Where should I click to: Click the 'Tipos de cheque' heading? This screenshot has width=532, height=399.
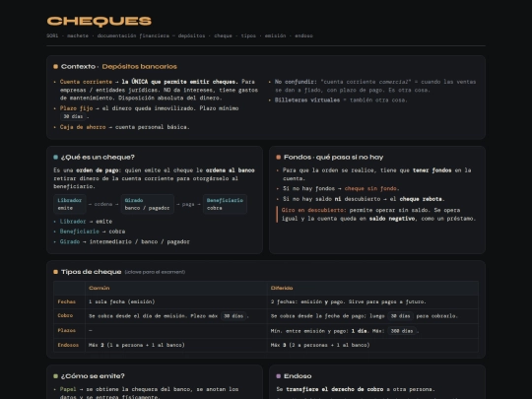point(92,272)
